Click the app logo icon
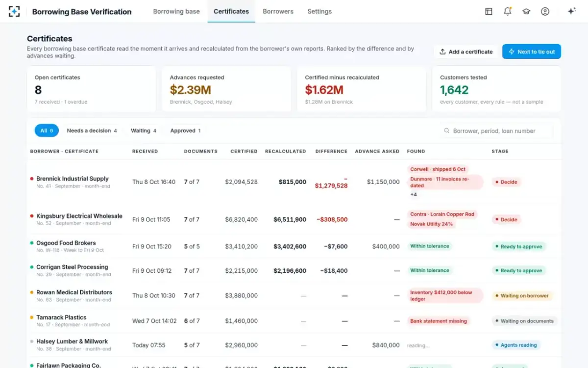The image size is (588, 368). 14,11
